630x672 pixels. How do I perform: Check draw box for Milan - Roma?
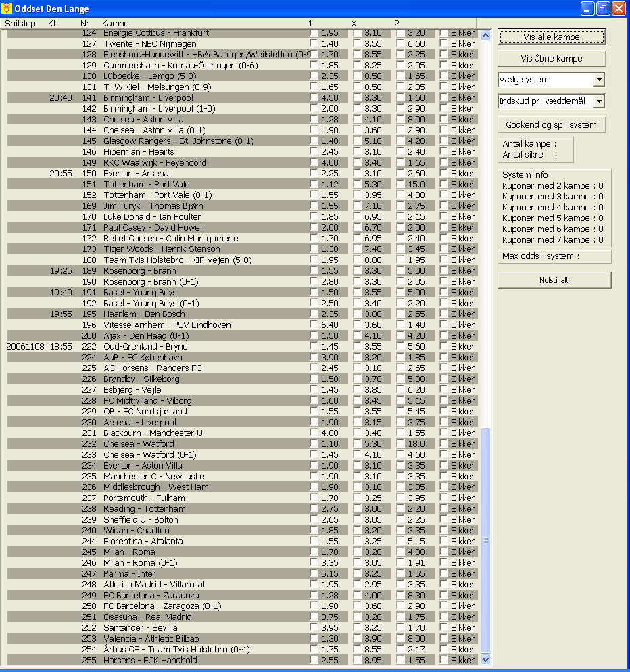point(358,552)
